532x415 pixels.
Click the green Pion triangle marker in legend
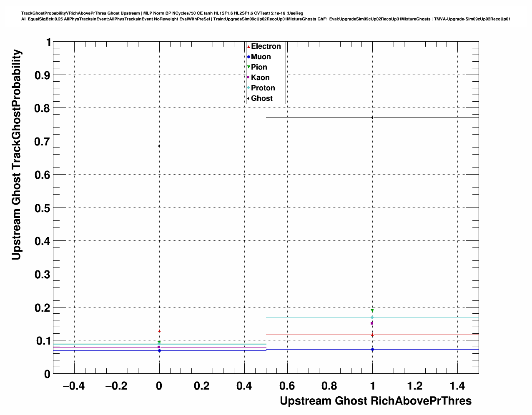pos(248,67)
